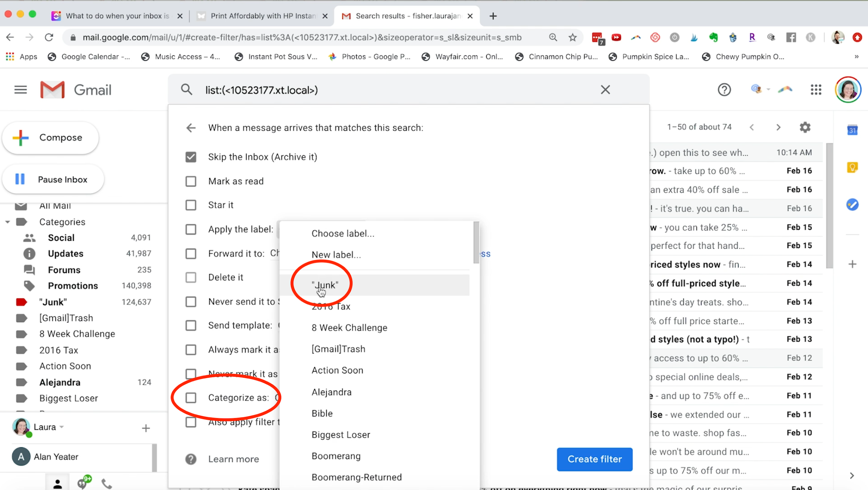
Task: Click the search magnifier icon in Gmail
Action: coord(186,90)
